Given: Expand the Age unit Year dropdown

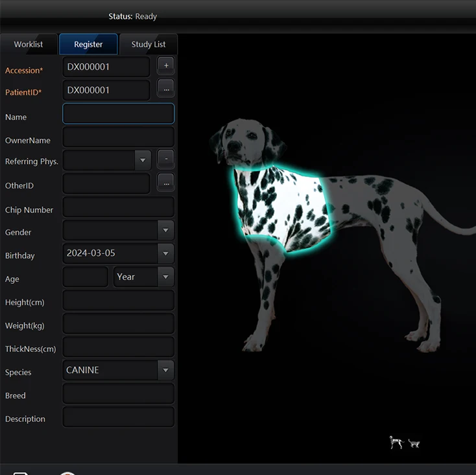Looking at the screenshot, I should [x=166, y=277].
